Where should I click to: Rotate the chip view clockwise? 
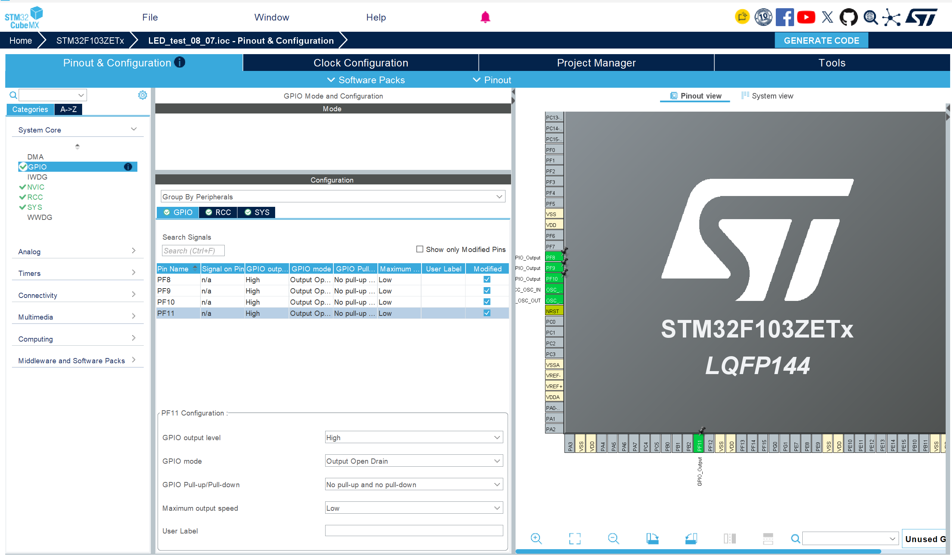click(x=652, y=538)
